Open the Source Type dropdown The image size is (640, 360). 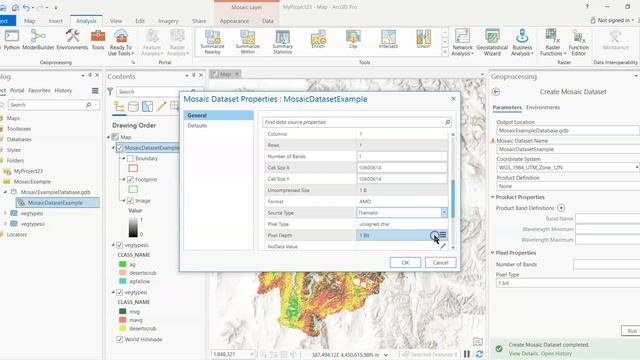point(444,213)
